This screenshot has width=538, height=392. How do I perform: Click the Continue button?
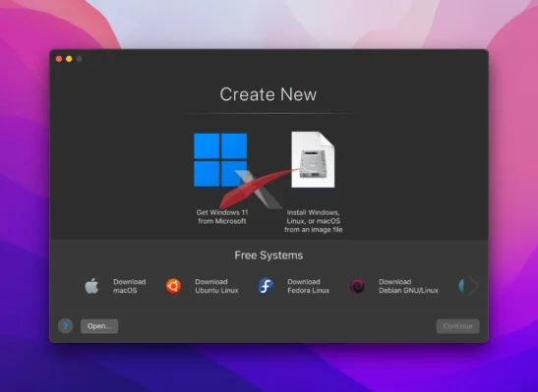(457, 326)
